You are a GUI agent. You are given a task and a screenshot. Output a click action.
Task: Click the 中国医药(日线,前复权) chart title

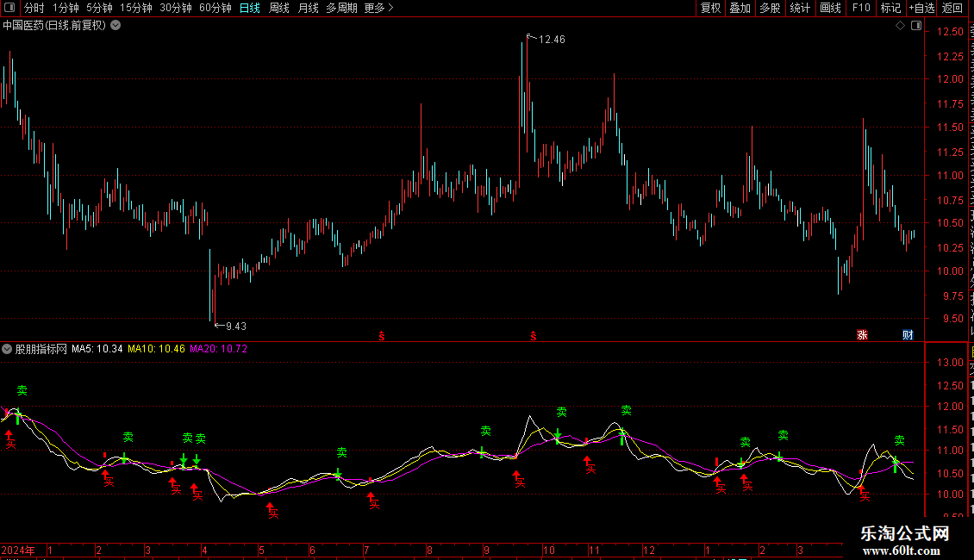(x=54, y=26)
